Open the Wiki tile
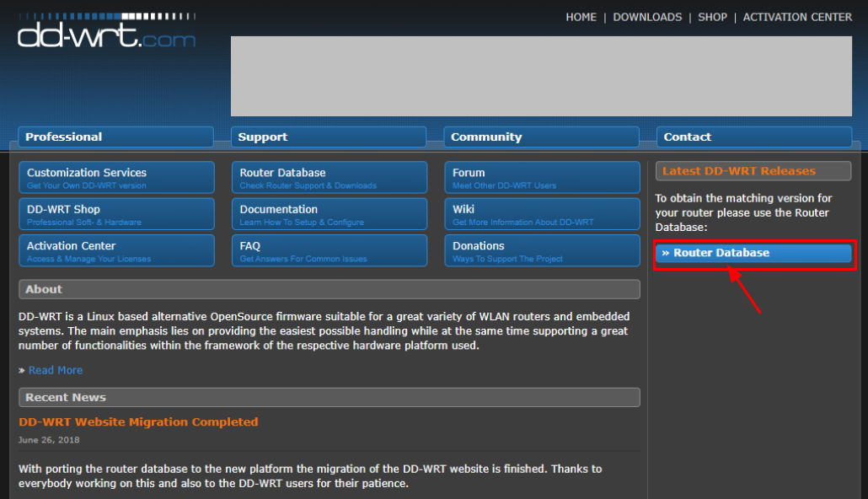The image size is (868, 499). coord(542,214)
